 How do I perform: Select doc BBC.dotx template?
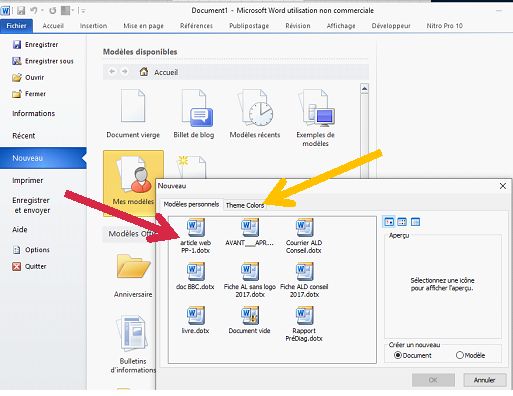tap(195, 276)
